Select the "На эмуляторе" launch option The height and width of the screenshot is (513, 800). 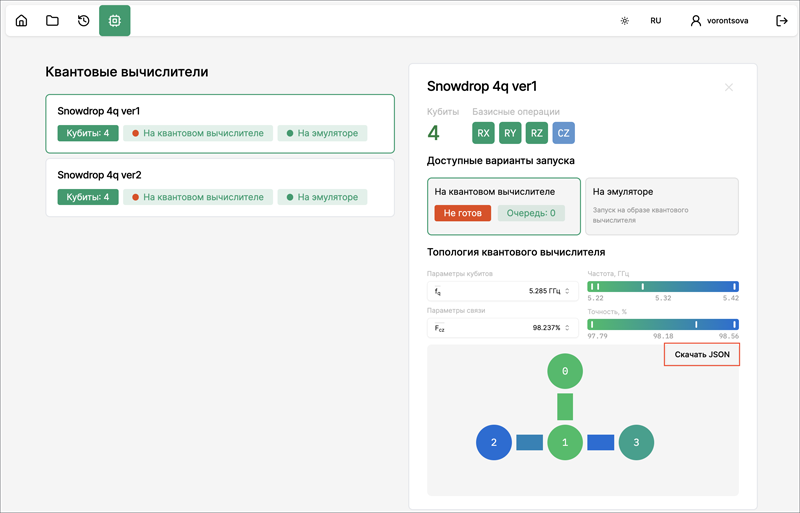tap(661, 204)
